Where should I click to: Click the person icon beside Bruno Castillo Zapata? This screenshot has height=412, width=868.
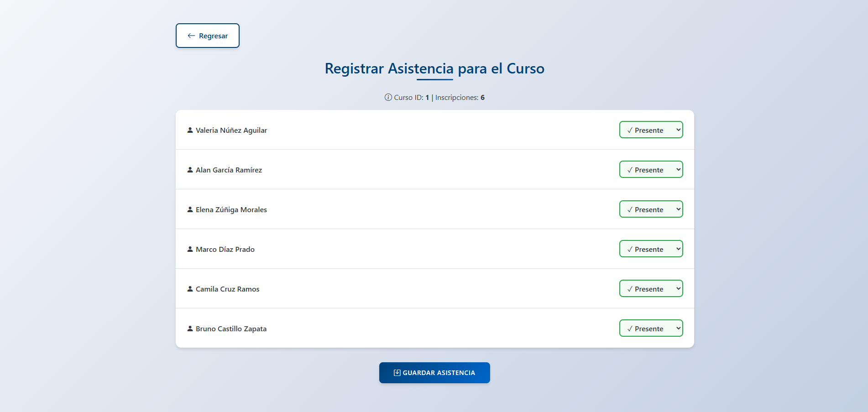pyautogui.click(x=190, y=328)
